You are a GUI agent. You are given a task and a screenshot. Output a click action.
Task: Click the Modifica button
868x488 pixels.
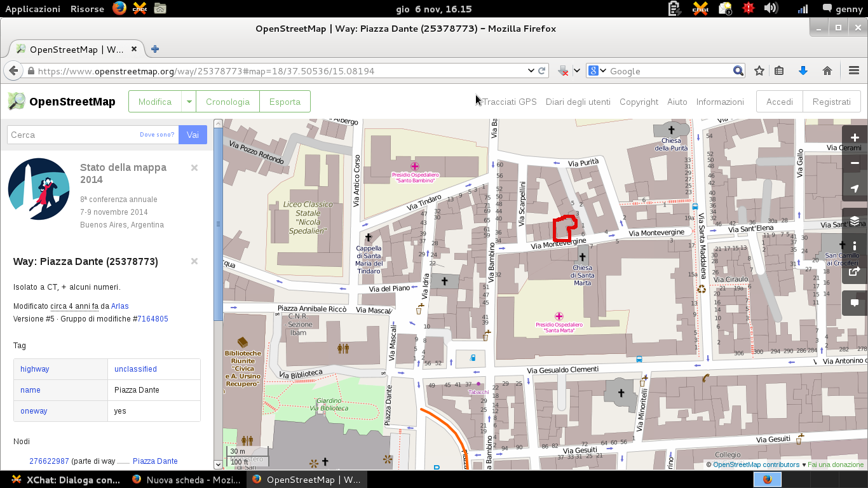pyautogui.click(x=155, y=102)
